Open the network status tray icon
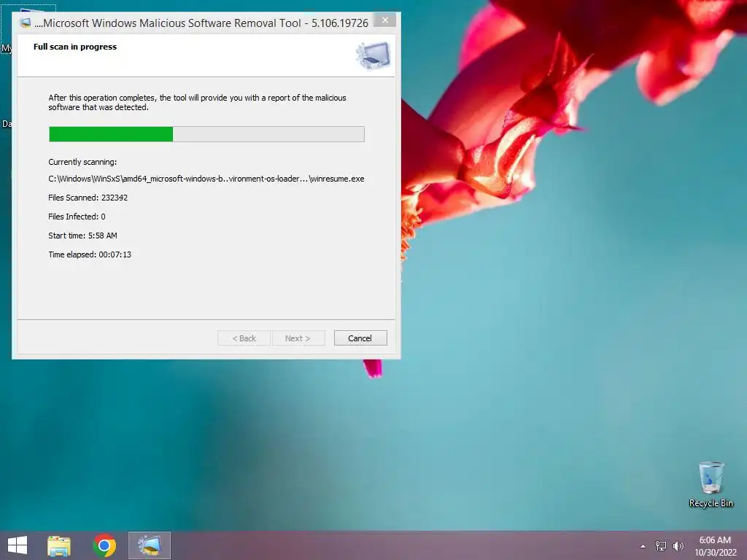Viewport: 747px width, 560px height. coord(661,545)
